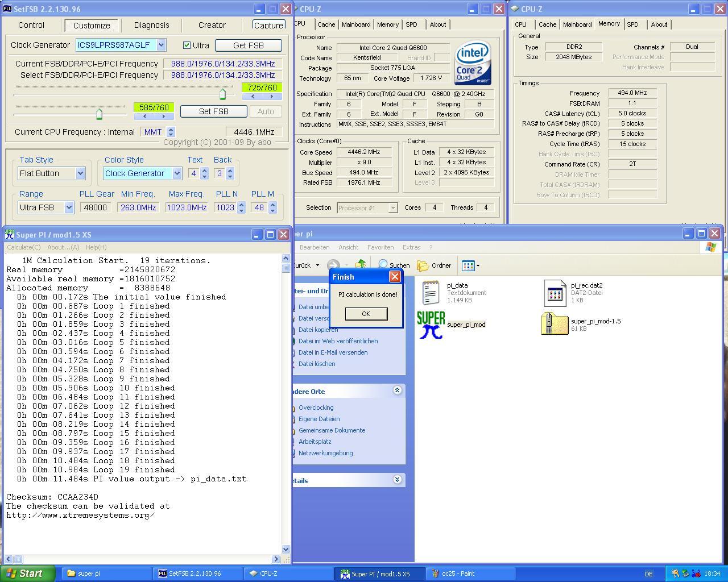
Task: Click OK in the Finish dialog
Action: (x=366, y=314)
